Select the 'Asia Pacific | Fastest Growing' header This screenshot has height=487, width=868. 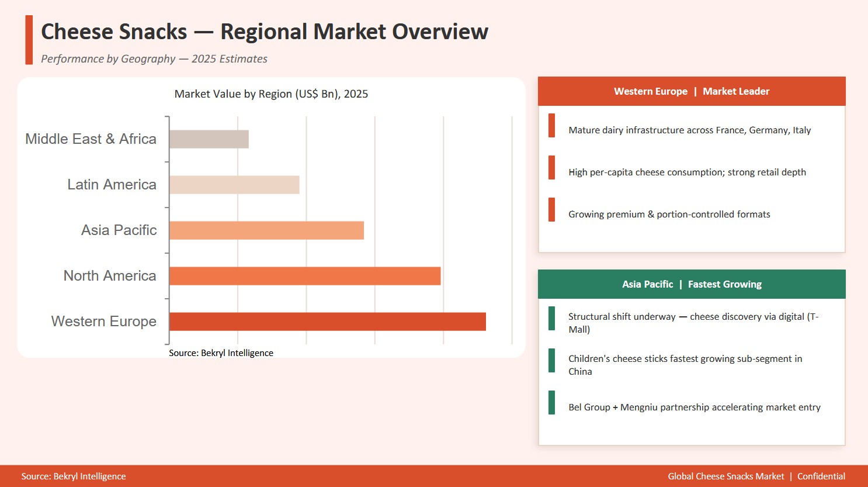point(692,284)
